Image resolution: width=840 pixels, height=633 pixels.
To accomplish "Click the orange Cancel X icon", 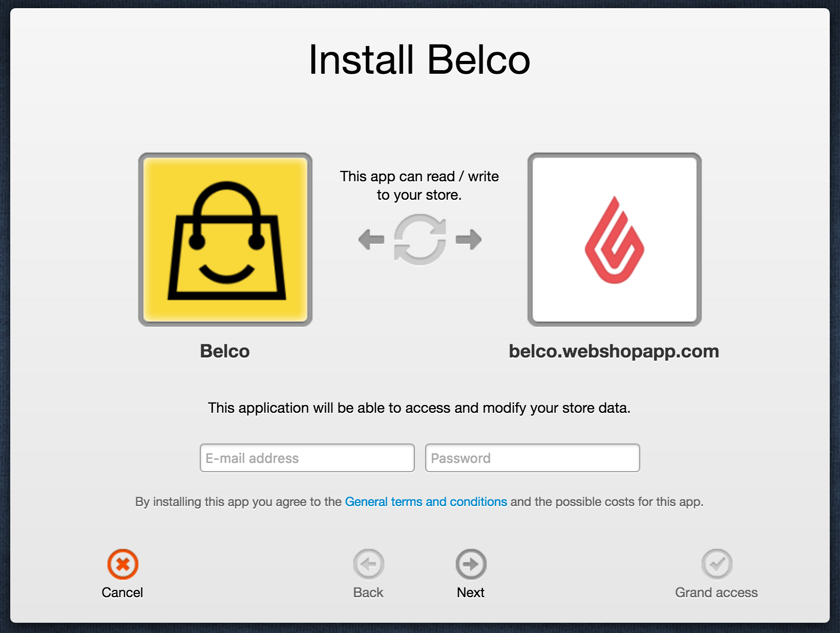I will (x=123, y=564).
